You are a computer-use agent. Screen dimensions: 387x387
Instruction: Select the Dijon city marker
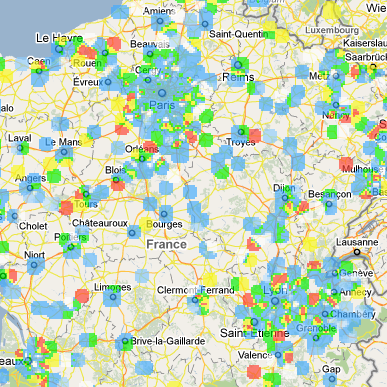(285, 198)
